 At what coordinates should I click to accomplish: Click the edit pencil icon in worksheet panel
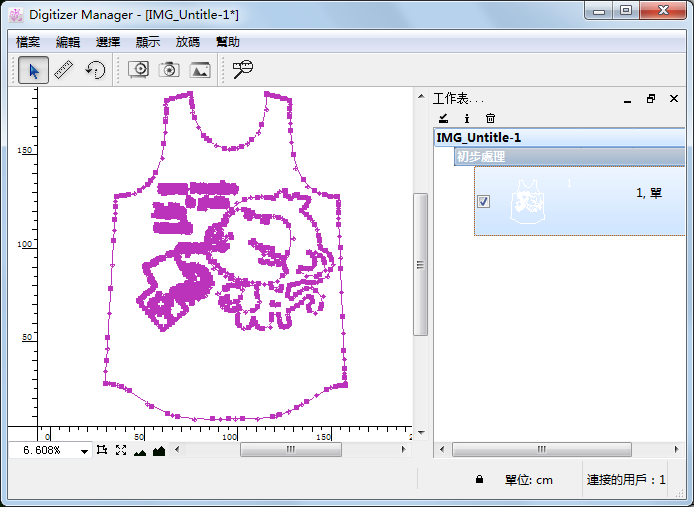[x=443, y=118]
